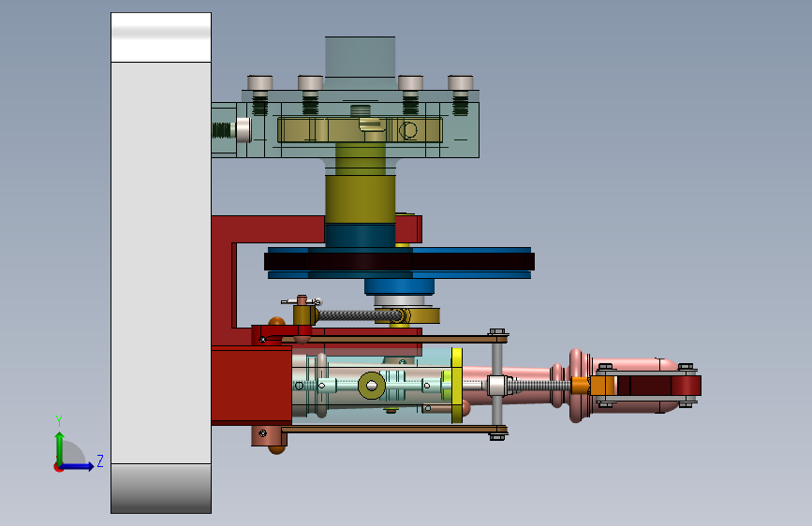Click the green Y axis arrow of the triad

60,446
